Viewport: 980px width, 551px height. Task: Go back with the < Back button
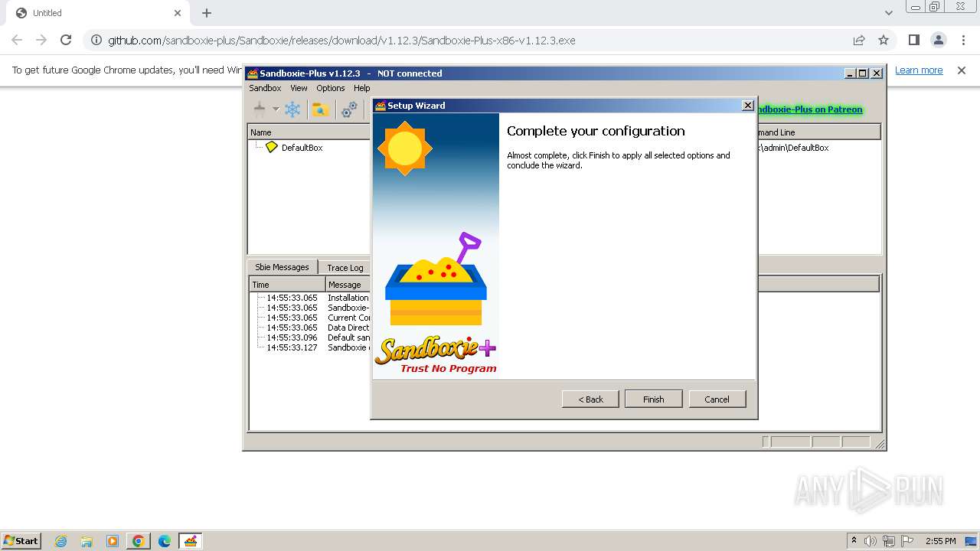[590, 399]
